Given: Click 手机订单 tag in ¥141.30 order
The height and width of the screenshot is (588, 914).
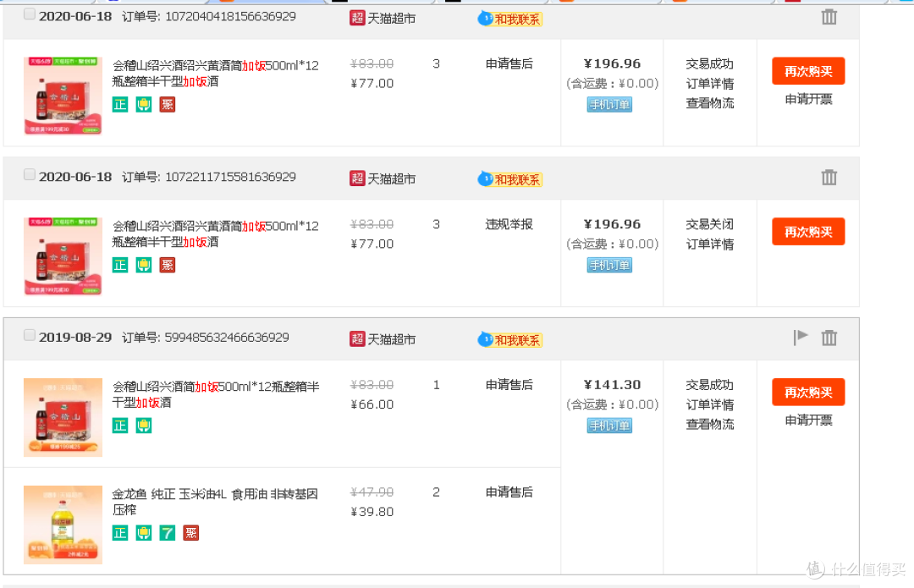Looking at the screenshot, I should [x=609, y=426].
